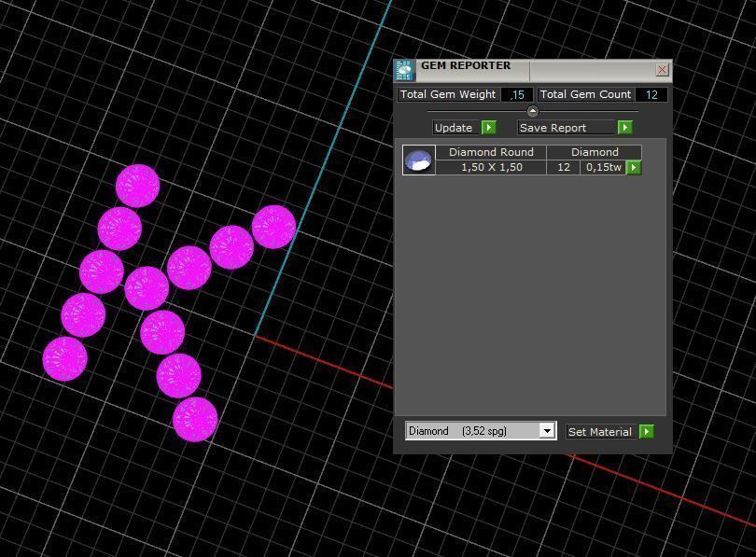Select the Diamond Round gem thumbnail

coord(418,160)
